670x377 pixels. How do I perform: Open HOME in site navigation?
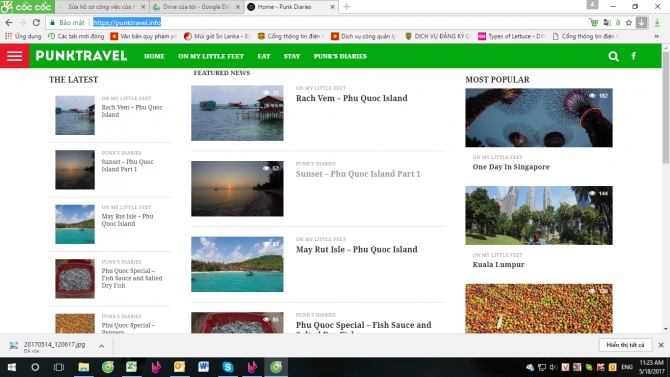[x=154, y=56]
